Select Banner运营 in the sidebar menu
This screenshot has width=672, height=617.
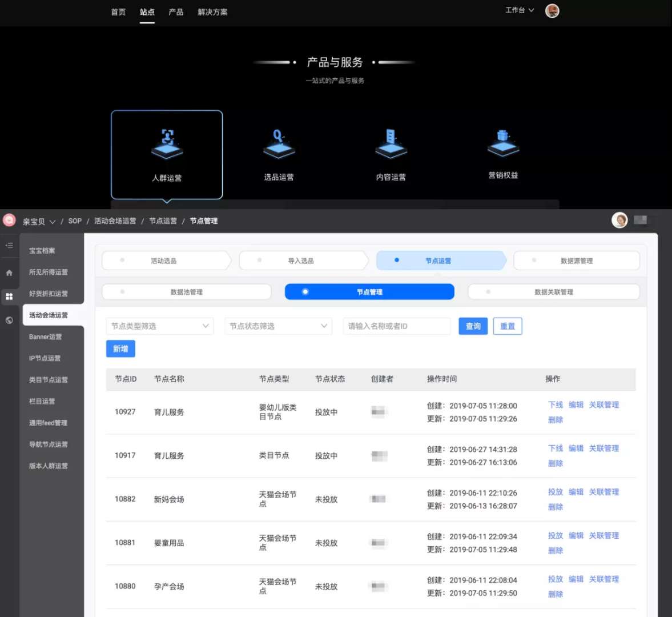click(x=46, y=336)
